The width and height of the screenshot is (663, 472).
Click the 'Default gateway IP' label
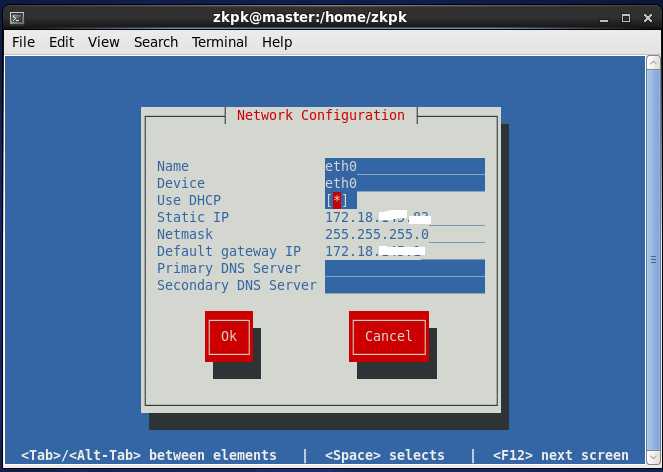tap(229, 251)
